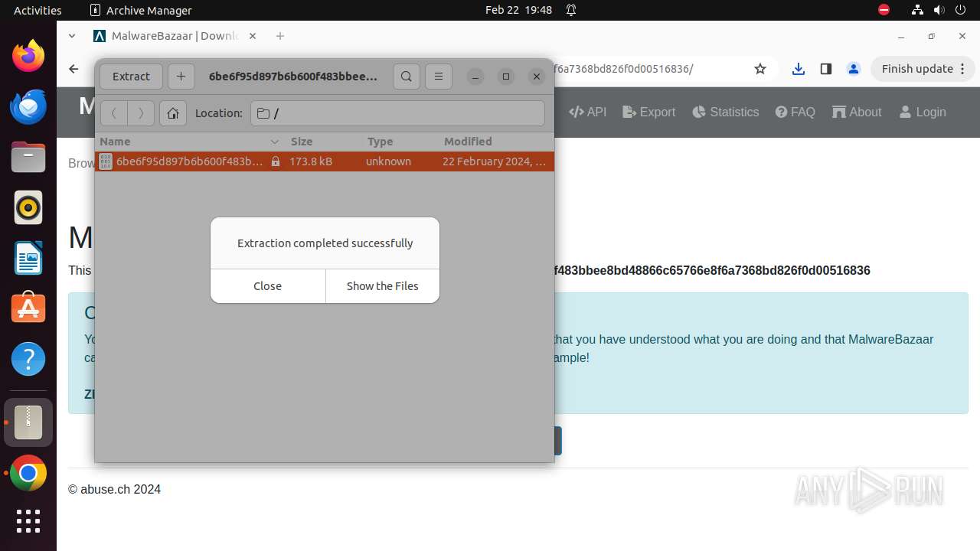Click Finish update in Chrome
The image size is (980, 551).
[923, 69]
